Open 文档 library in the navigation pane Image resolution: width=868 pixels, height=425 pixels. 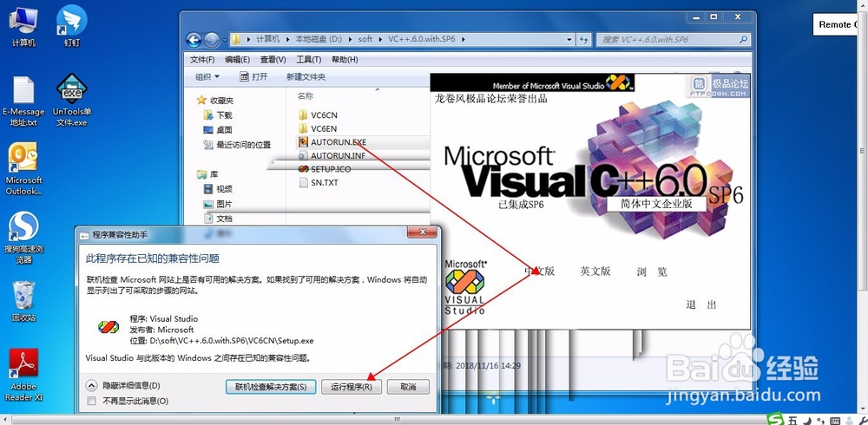(218, 219)
